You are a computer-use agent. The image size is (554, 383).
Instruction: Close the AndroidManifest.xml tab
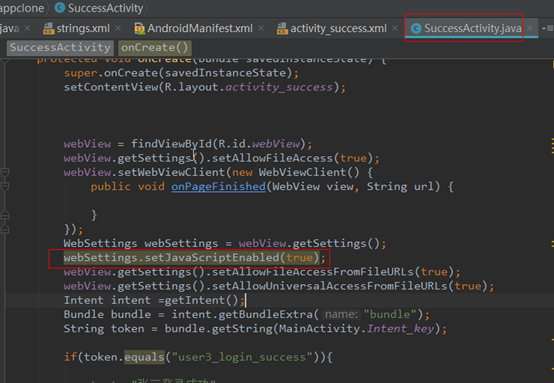[261, 28]
